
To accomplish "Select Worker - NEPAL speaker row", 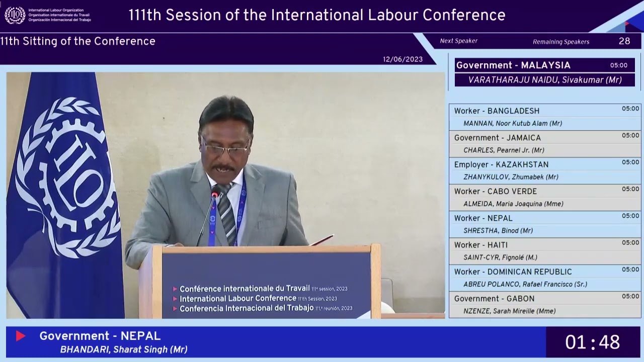I will 544,224.
